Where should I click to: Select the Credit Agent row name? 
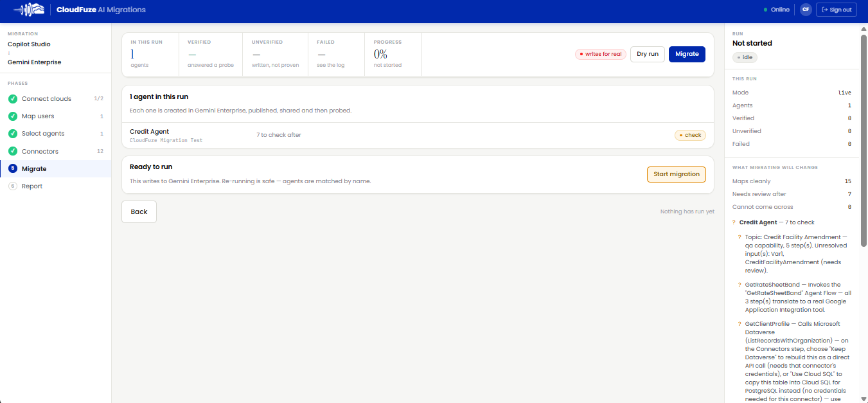pyautogui.click(x=149, y=131)
